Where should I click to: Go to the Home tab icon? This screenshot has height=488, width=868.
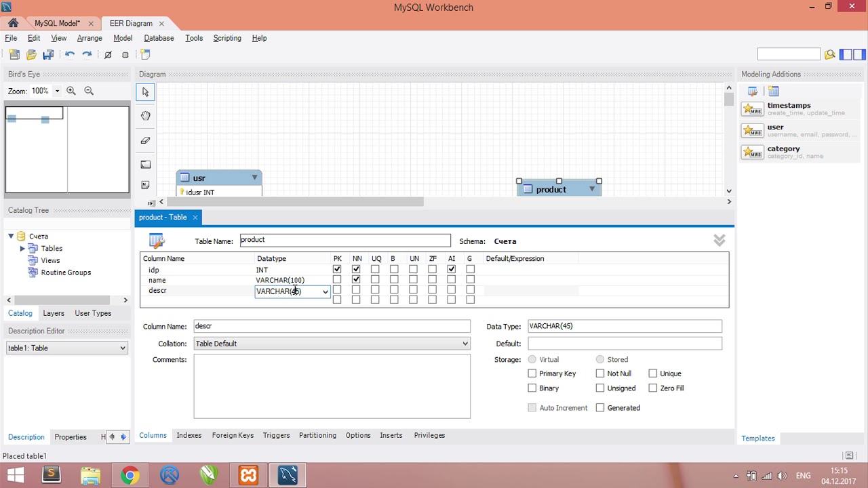point(13,23)
